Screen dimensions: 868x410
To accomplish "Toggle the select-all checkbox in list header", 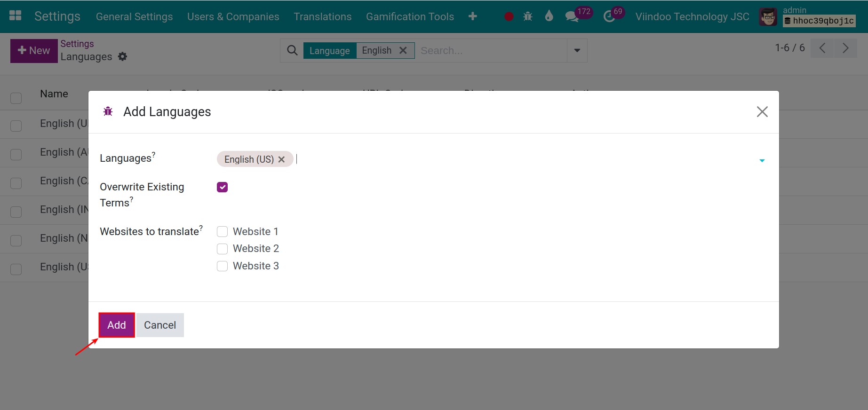I will 16,98.
